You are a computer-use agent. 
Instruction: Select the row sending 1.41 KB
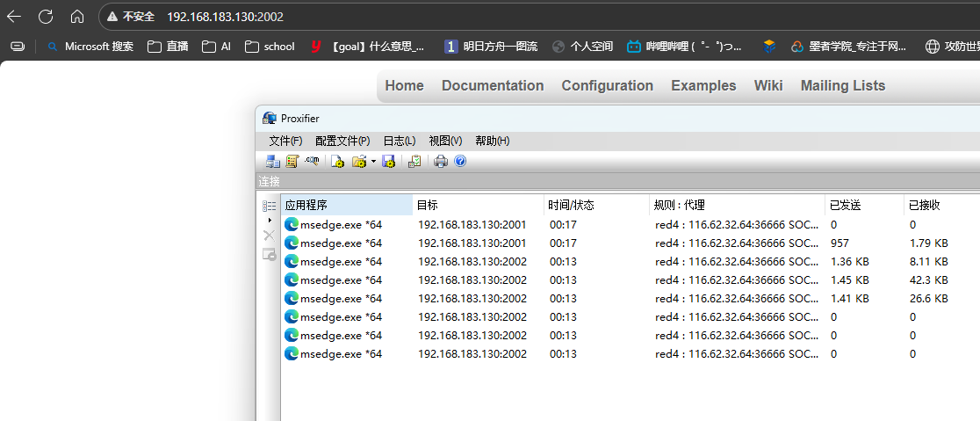[631, 298]
